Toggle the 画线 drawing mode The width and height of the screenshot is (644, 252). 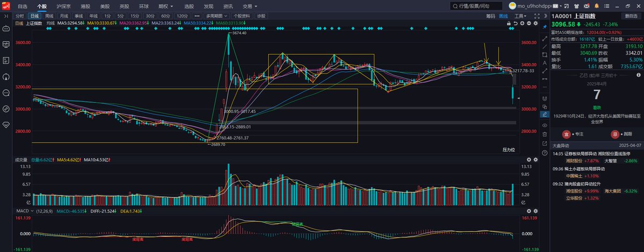tap(503, 16)
